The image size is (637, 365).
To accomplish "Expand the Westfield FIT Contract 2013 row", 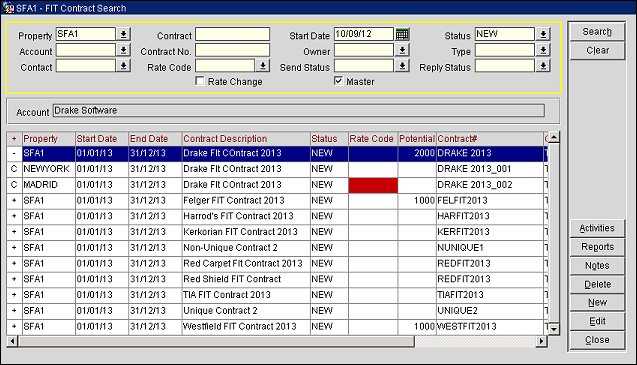I will [x=14, y=326].
